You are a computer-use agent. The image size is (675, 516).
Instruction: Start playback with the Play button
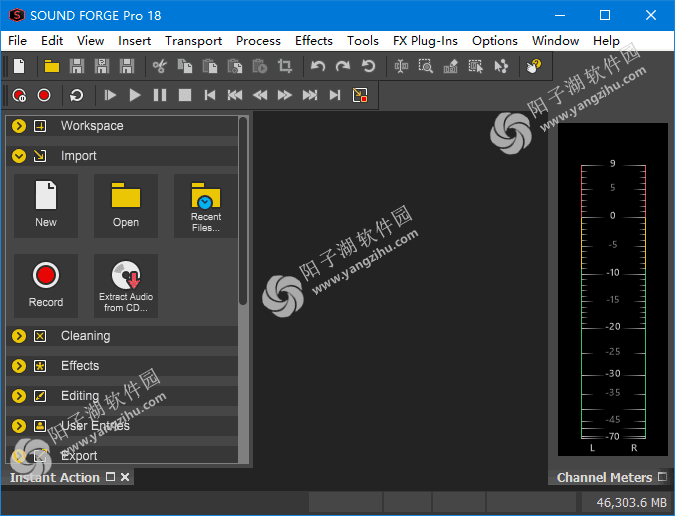tap(135, 95)
